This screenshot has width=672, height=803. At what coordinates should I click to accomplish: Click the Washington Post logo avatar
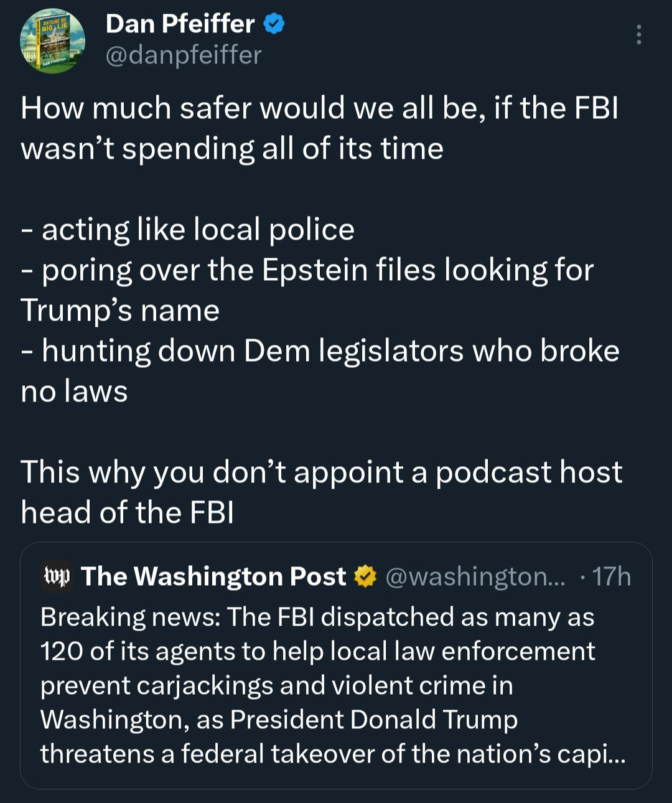(x=57, y=576)
